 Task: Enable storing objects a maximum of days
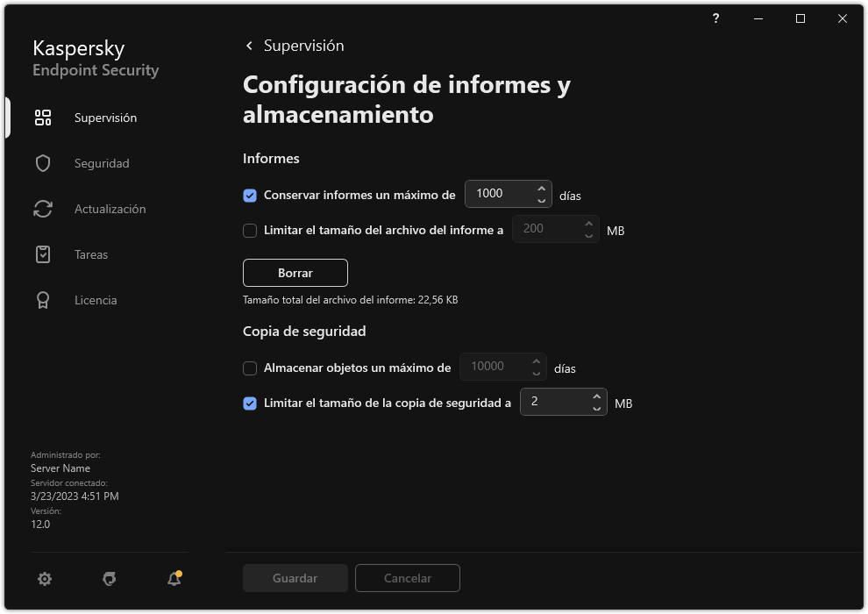[250, 368]
